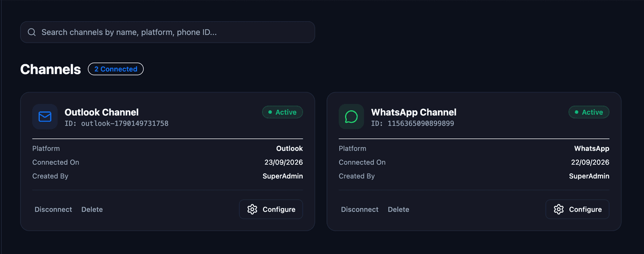Click the 2 Connected badge

tap(116, 69)
